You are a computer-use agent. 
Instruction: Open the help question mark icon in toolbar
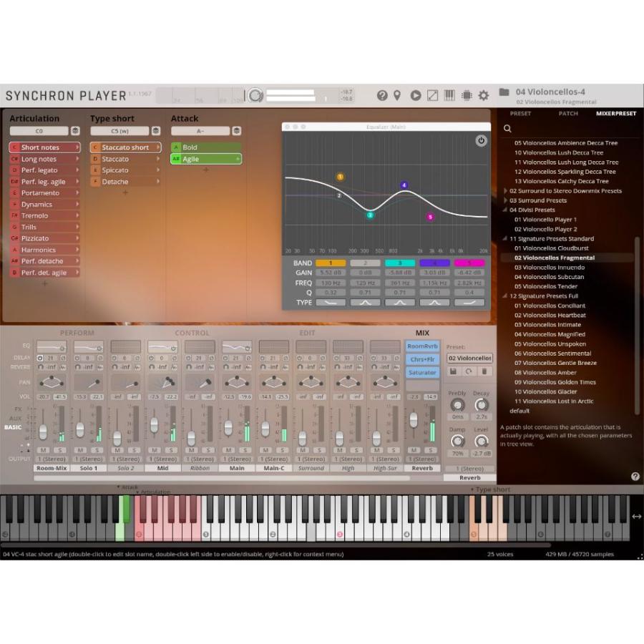[382, 96]
